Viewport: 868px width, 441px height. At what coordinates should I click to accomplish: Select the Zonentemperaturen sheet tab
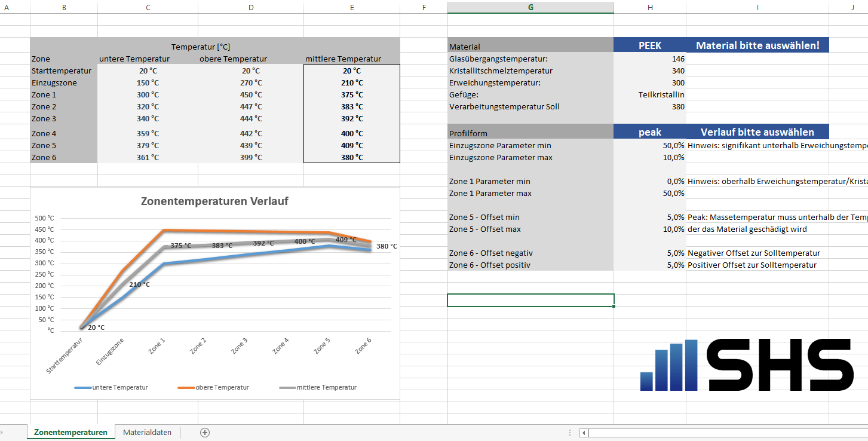tap(70, 433)
